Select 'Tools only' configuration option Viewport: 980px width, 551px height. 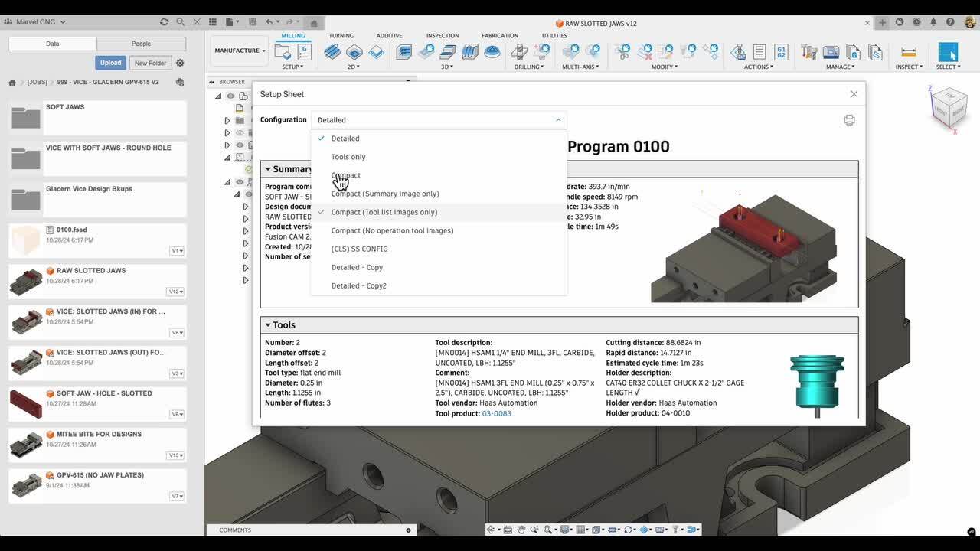[348, 157]
